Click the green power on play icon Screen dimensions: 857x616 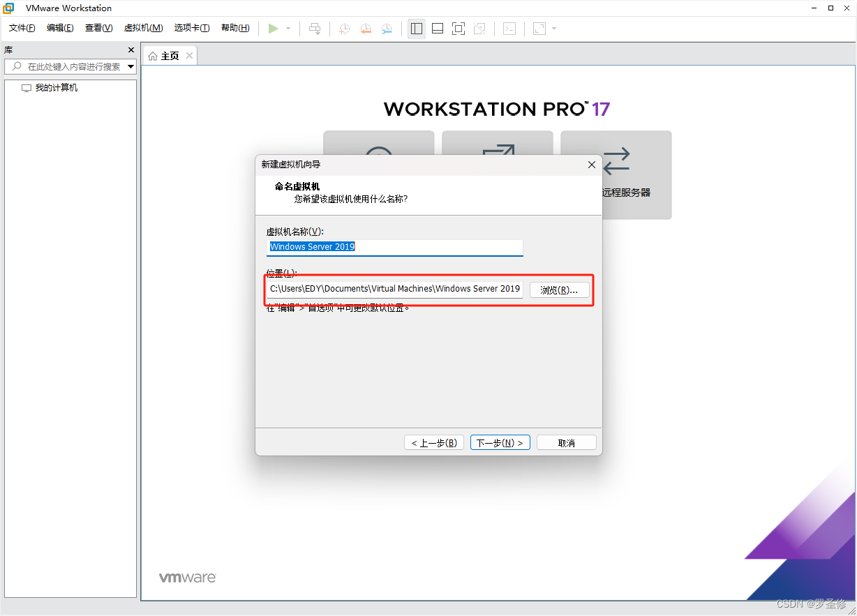[274, 29]
